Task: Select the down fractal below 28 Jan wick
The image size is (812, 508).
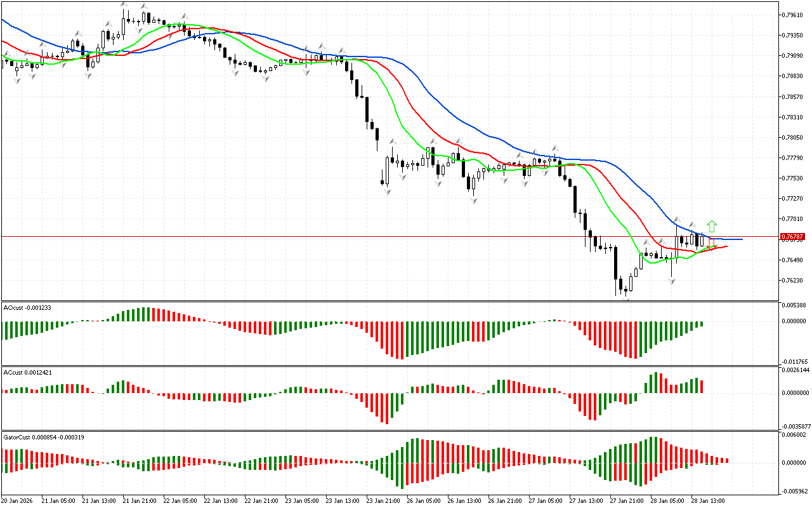Action: (671, 280)
